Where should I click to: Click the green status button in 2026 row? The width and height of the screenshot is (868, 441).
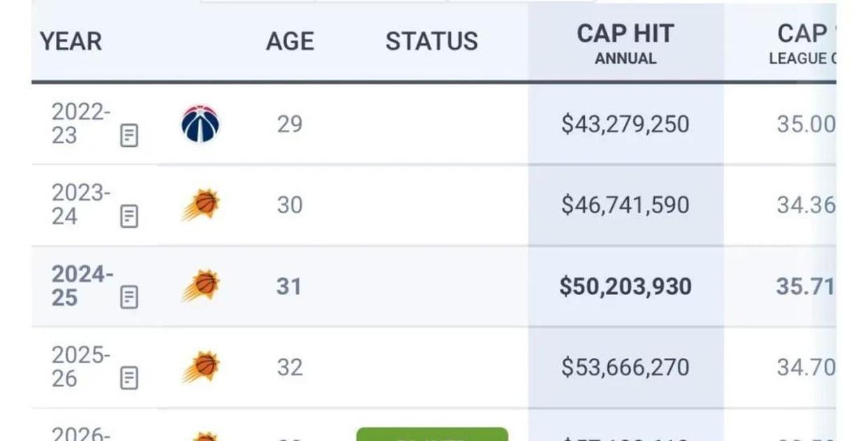click(432, 434)
